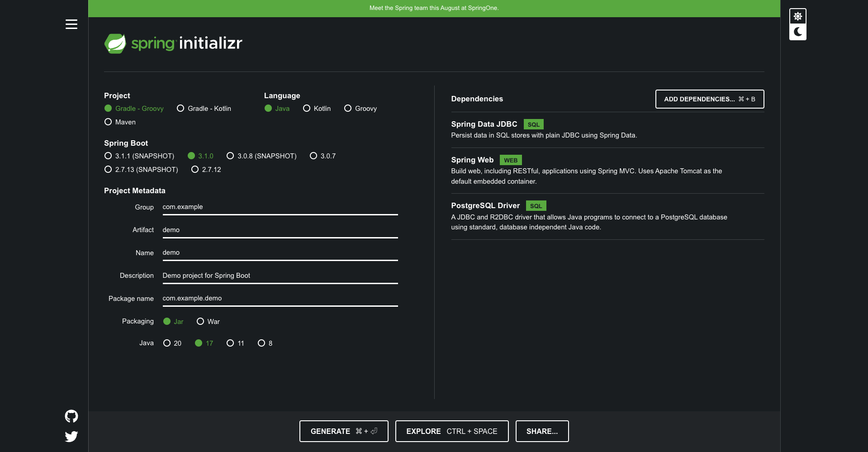Screen dimensions: 868x452
Task: Open the GitHub link icon
Action: 71,416
